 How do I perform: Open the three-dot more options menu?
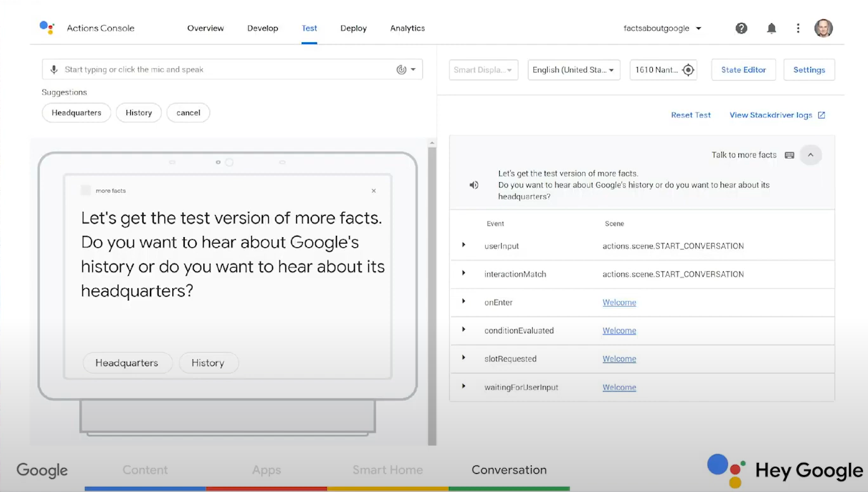click(x=798, y=28)
